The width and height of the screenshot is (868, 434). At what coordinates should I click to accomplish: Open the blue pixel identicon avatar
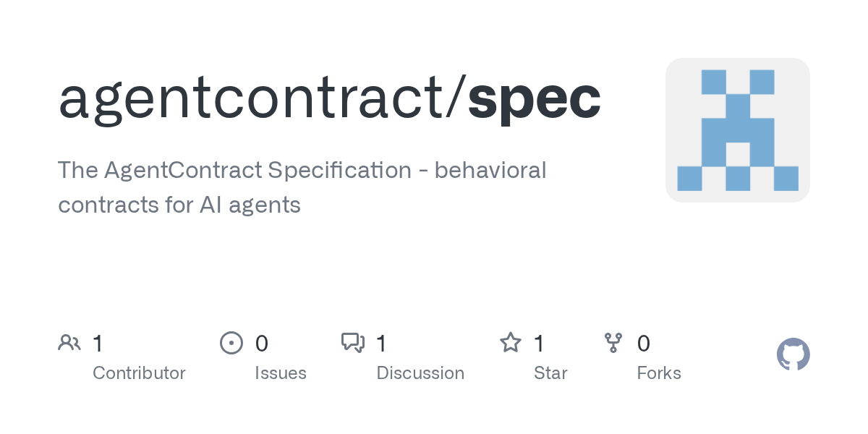(x=737, y=130)
